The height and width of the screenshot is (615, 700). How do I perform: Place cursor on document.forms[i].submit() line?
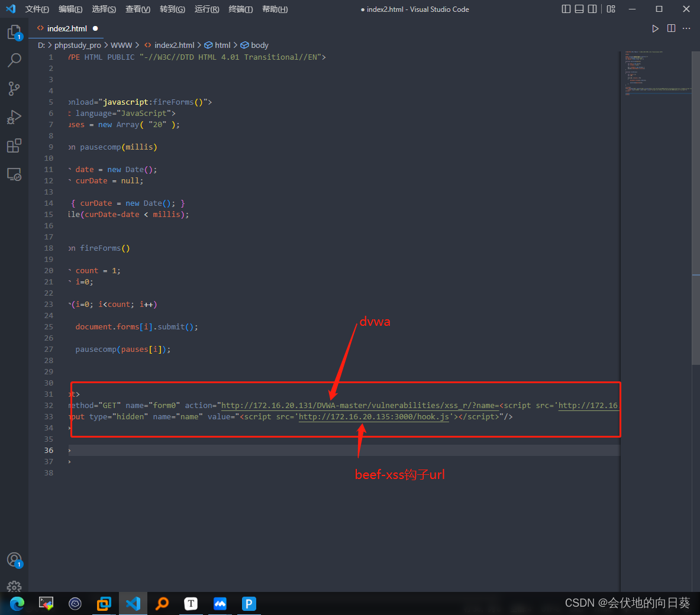[x=137, y=326]
